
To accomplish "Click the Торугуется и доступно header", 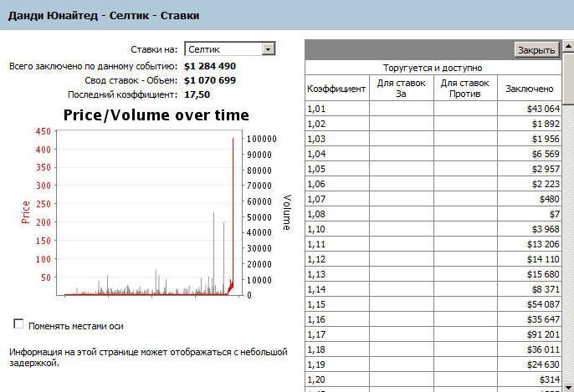I will (433, 68).
